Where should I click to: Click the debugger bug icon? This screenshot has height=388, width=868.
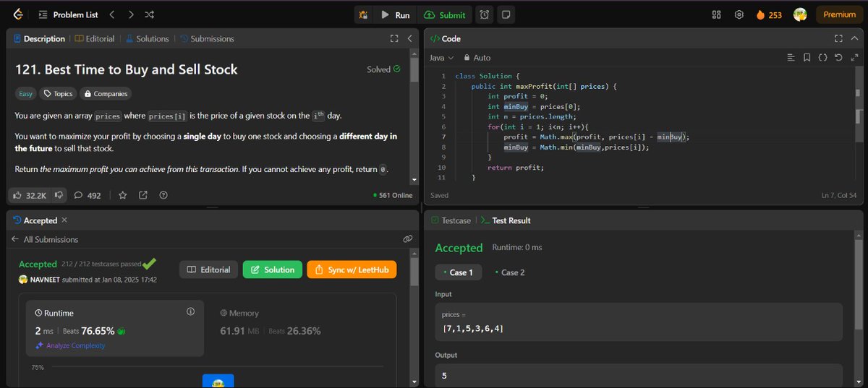pos(362,14)
